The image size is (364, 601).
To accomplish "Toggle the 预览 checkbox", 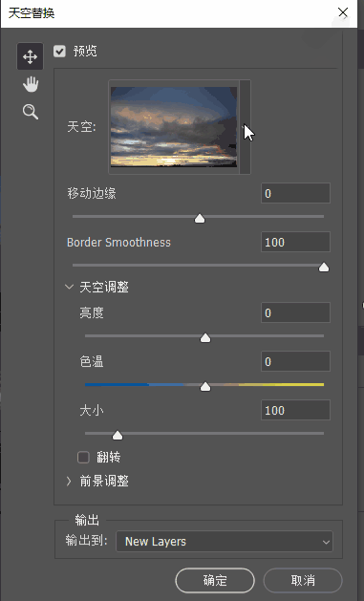I will pyautogui.click(x=60, y=51).
